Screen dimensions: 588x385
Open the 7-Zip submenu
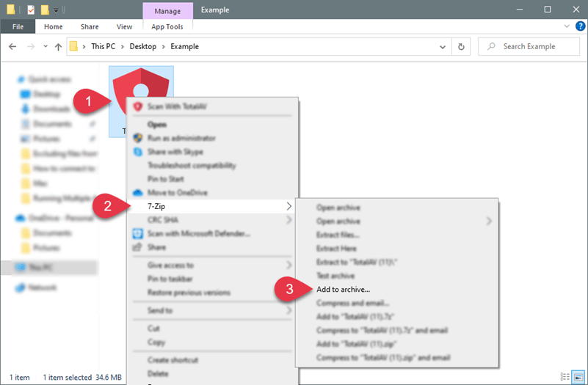tap(212, 206)
